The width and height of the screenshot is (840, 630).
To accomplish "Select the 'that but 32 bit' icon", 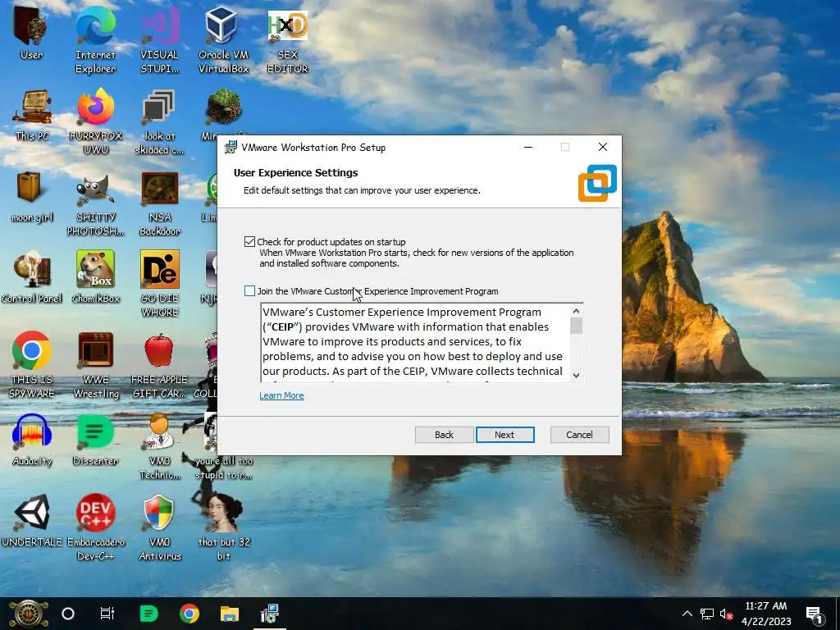I will [223, 527].
